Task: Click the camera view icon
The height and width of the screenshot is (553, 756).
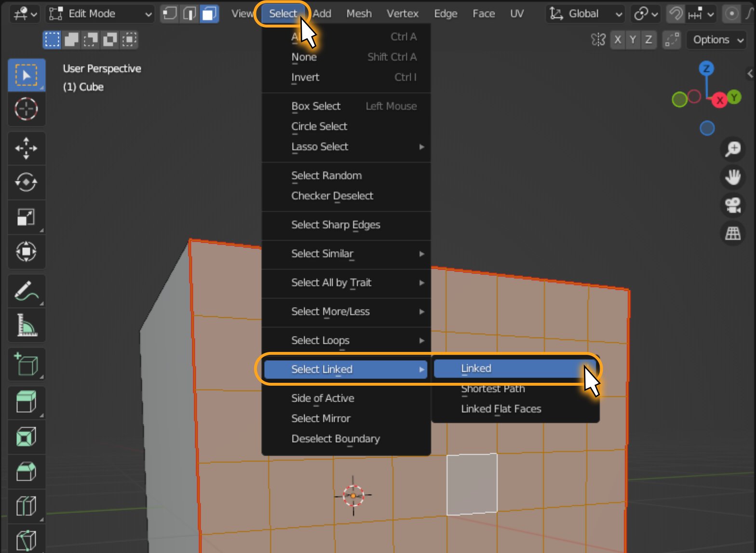Action: [733, 205]
